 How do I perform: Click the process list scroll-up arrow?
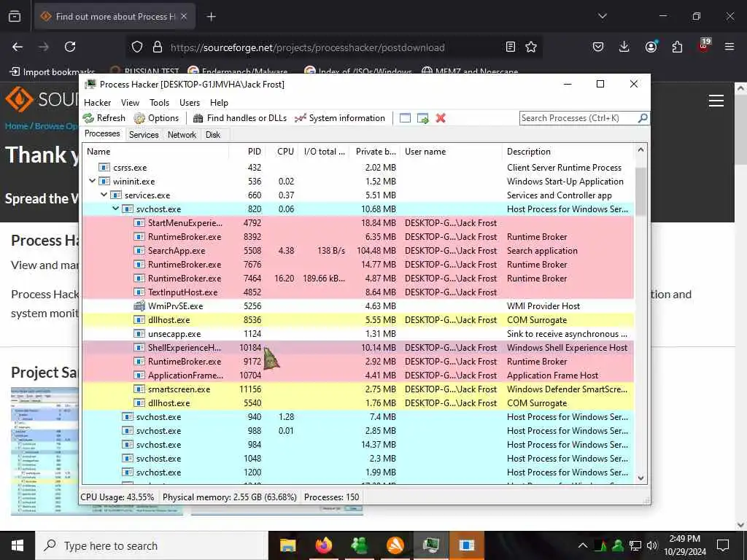pyautogui.click(x=640, y=150)
